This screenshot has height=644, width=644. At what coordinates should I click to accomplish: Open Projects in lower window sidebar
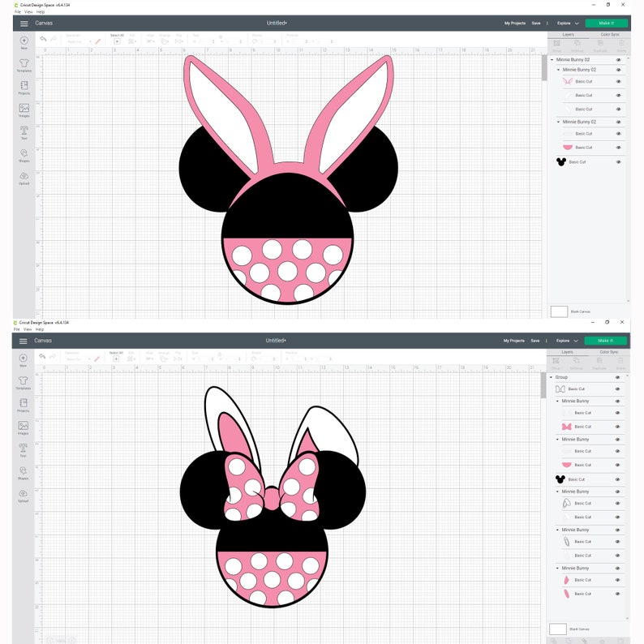[23, 403]
